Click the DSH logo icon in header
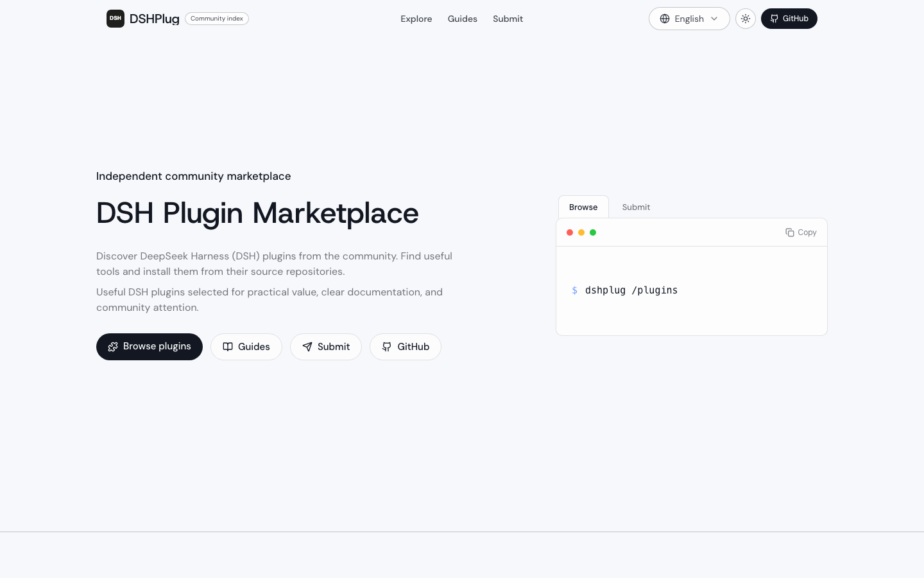The height and width of the screenshot is (578, 924). pyautogui.click(x=116, y=19)
